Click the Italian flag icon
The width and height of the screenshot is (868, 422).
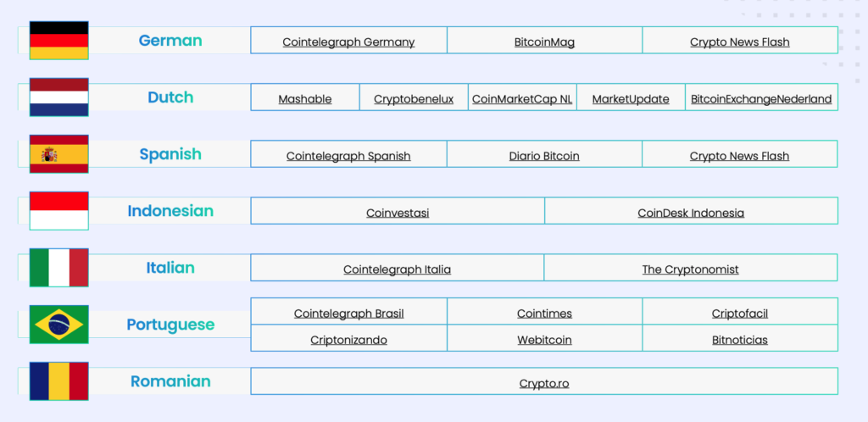(x=58, y=268)
